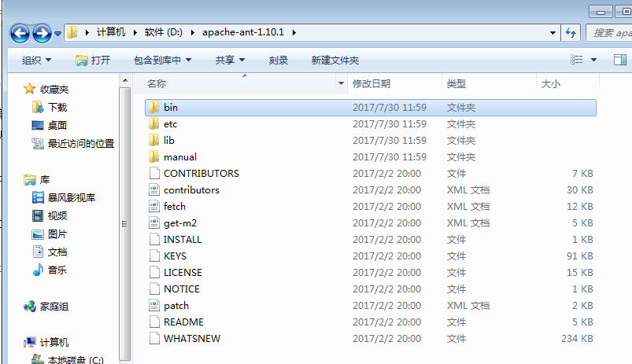Open recent pages dropdown beside navigation arrows
This screenshot has width=632, height=364.
pos(57,34)
